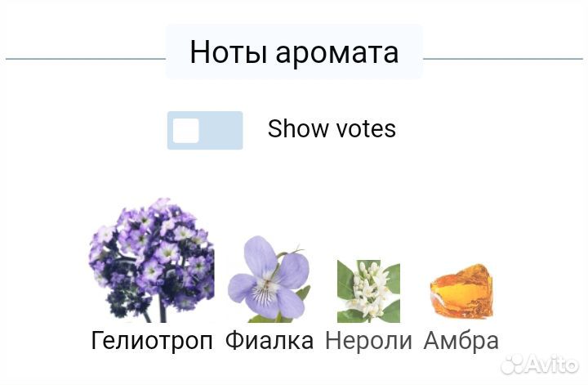The image size is (588, 385).
Task: Select the violet flower picture
Action: pos(269,280)
